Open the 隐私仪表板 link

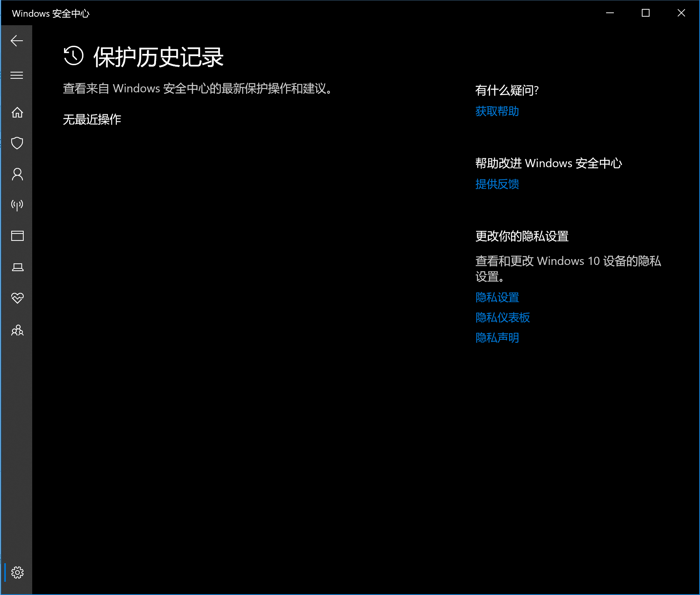[x=502, y=318]
